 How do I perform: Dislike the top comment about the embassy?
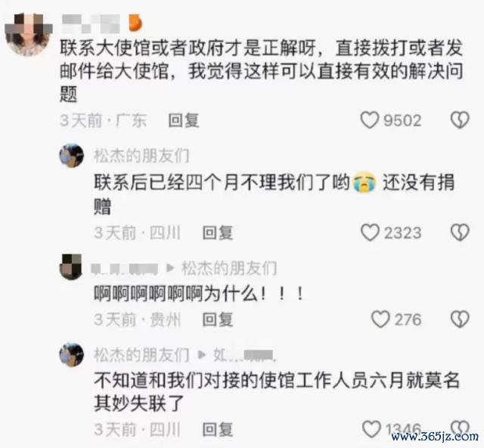(460, 120)
